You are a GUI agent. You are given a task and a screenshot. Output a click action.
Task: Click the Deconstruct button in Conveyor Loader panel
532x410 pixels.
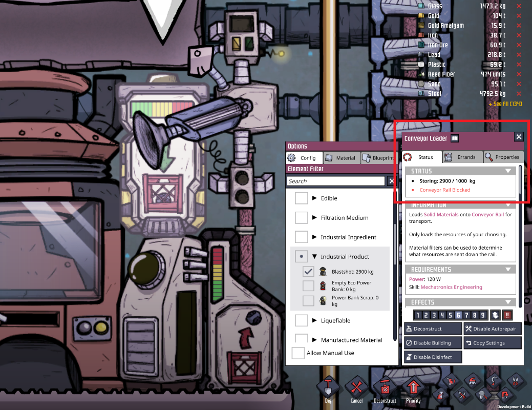[x=433, y=329]
